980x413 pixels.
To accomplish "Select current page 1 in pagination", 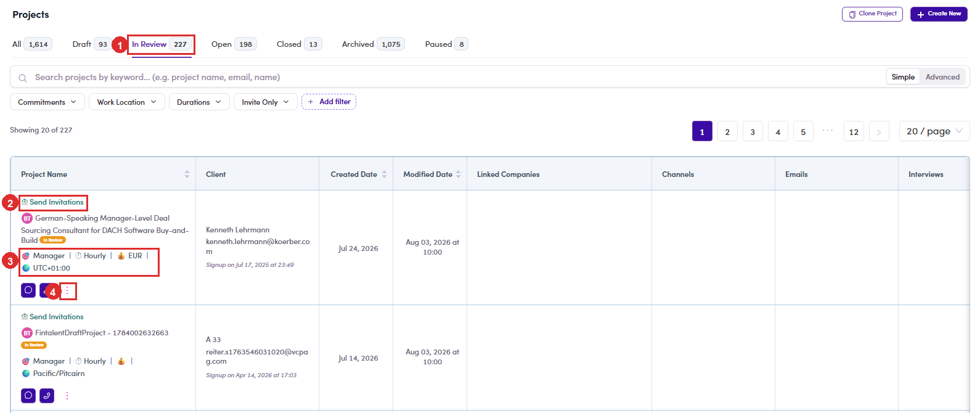I will [x=702, y=132].
